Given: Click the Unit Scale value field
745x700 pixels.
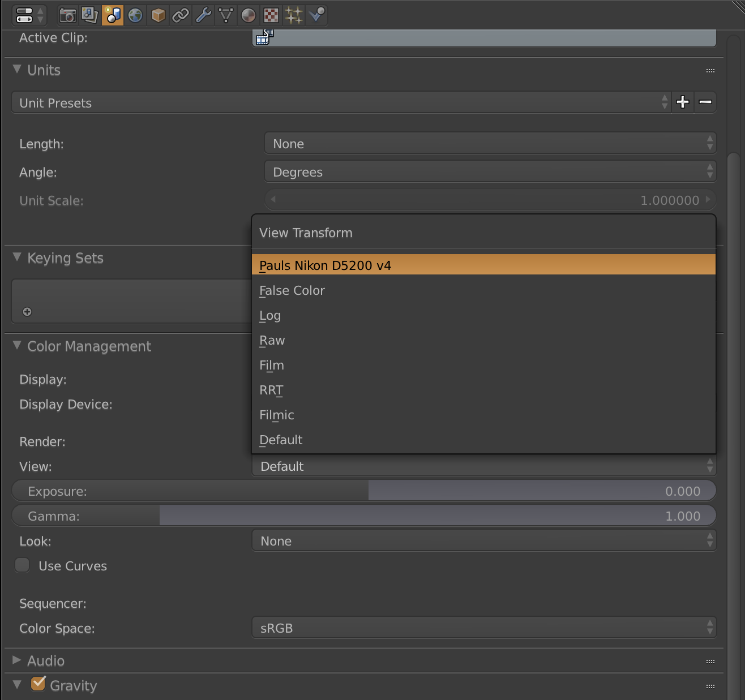Looking at the screenshot, I should [x=490, y=200].
